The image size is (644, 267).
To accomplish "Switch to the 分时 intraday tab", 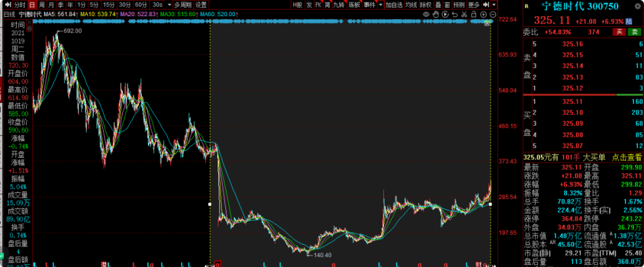I will click(x=20, y=5).
